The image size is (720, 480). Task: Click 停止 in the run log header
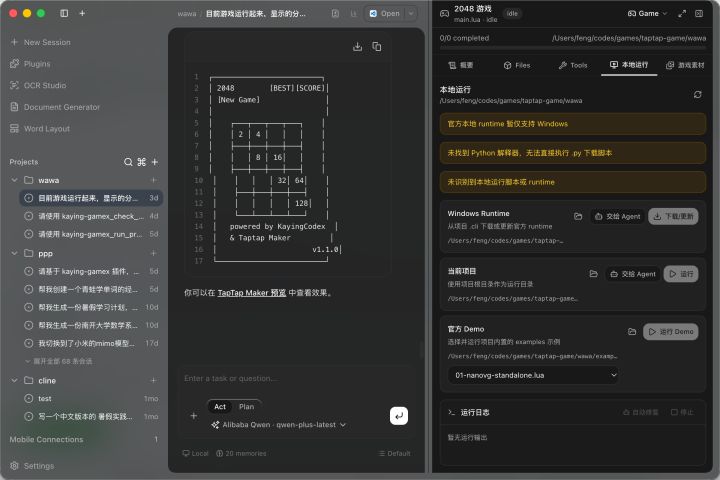coord(682,412)
